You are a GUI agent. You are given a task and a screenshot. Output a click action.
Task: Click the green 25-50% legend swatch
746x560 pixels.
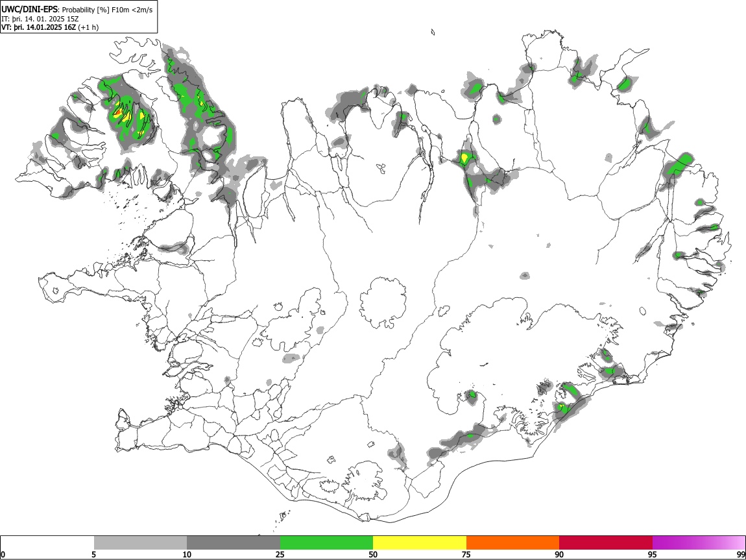click(x=326, y=543)
